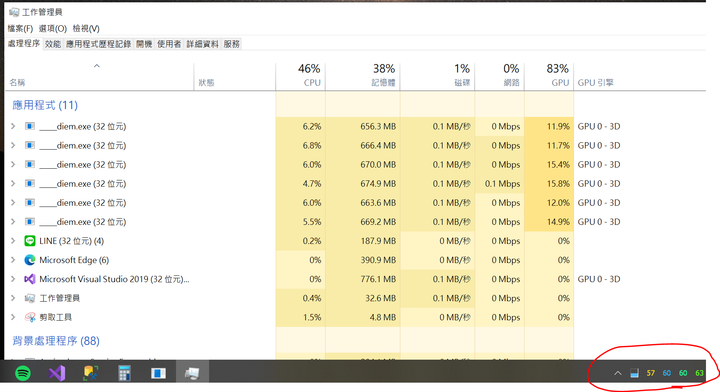Click icon of diem.exe using 663.6 MB
Image resolution: width=720 pixels, height=392 pixels.
coord(30,202)
